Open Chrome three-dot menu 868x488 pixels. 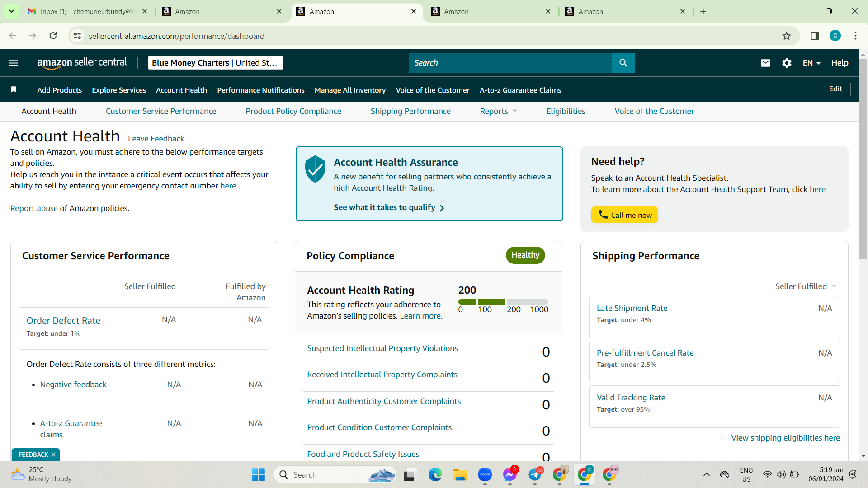pos(855,36)
